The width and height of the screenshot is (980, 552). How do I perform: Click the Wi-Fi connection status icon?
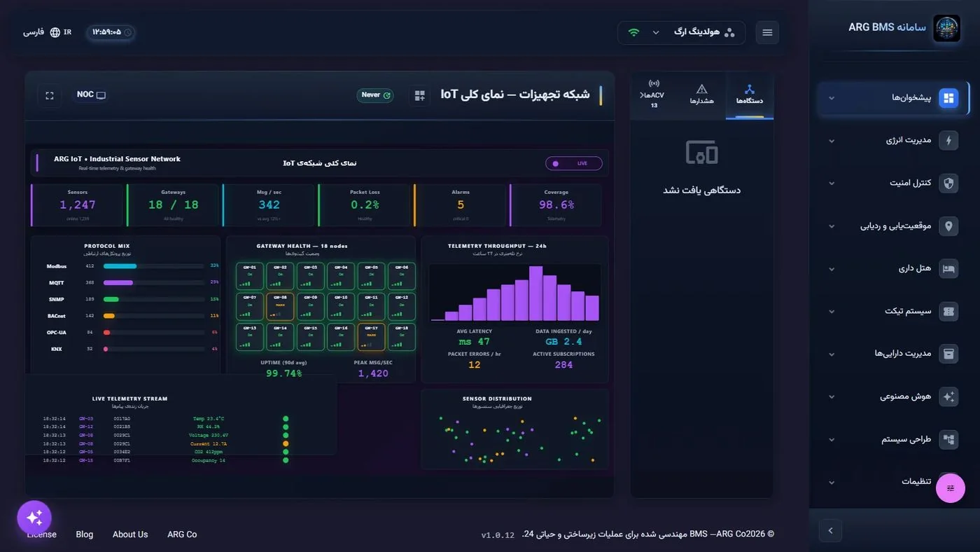coord(633,32)
